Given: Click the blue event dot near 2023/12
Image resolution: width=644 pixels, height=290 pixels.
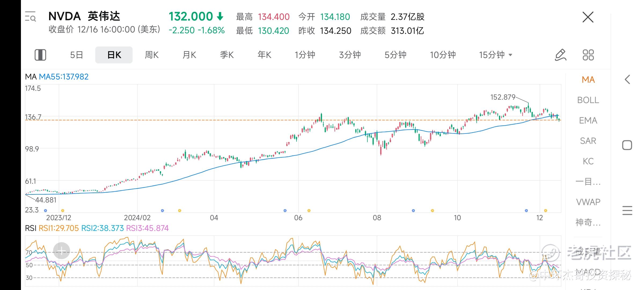Looking at the screenshot, I should coord(45,211).
